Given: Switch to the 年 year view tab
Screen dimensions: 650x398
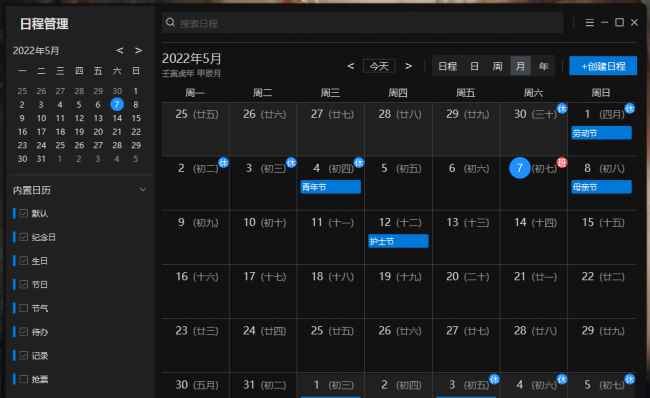Looking at the screenshot, I should (x=543, y=66).
